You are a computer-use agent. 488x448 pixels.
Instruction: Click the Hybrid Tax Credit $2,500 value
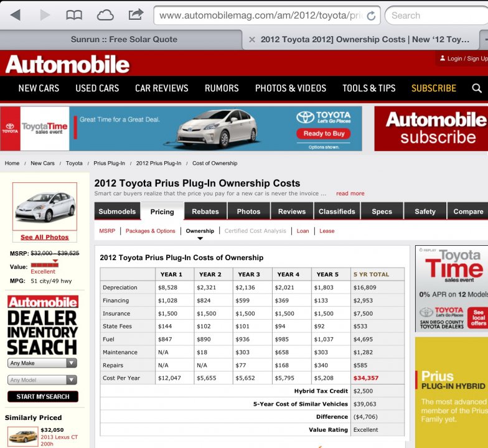pyautogui.click(x=363, y=391)
